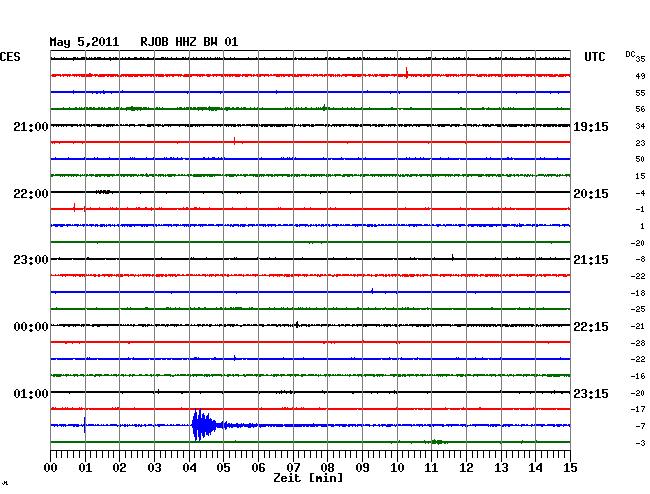
Task: Click DC offset value "34"
Action: click(640, 126)
